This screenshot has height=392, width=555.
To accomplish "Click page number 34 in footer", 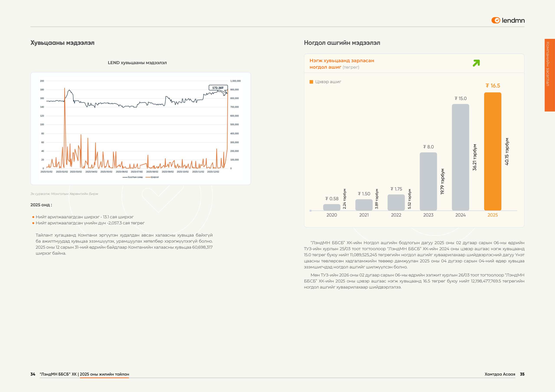I will click(x=33, y=374).
